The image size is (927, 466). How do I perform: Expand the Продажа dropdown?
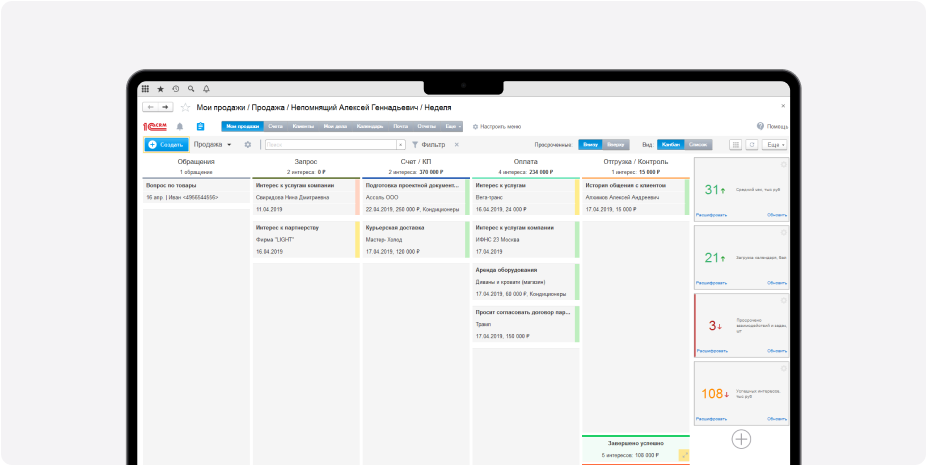[x=212, y=145]
